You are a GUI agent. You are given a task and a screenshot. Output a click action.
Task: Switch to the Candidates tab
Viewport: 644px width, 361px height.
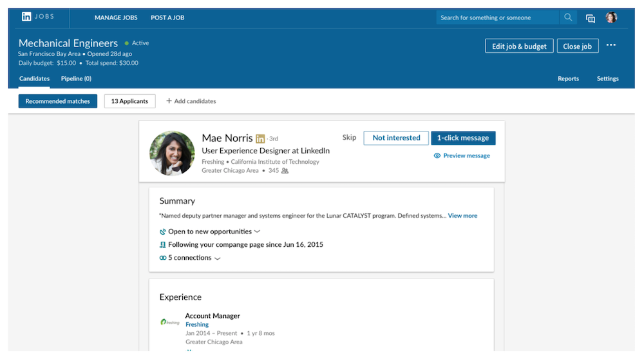(34, 79)
